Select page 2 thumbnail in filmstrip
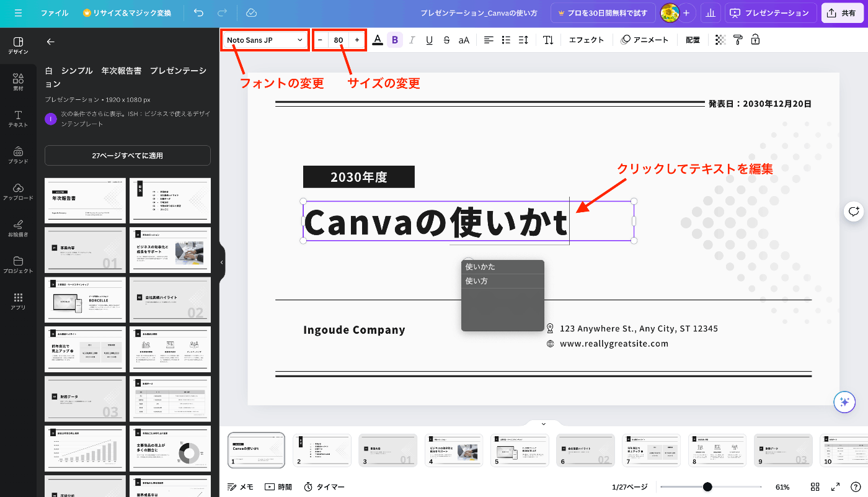Image resolution: width=868 pixels, height=497 pixels. click(x=322, y=450)
